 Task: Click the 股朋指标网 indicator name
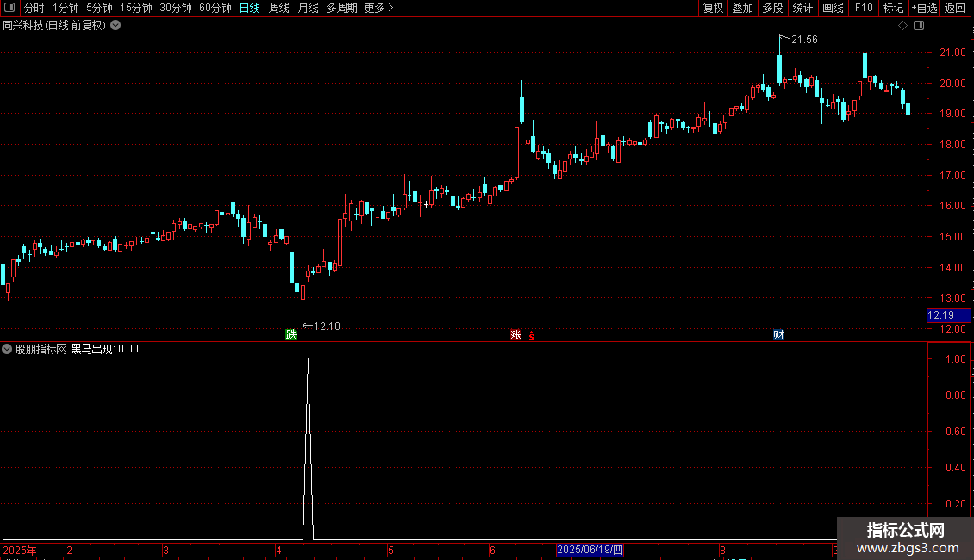(x=41, y=349)
